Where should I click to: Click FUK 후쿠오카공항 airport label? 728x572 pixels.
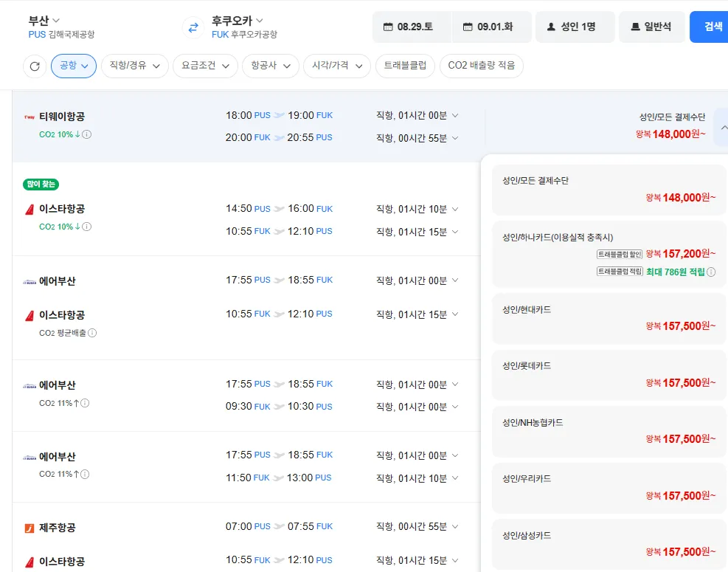(x=244, y=35)
